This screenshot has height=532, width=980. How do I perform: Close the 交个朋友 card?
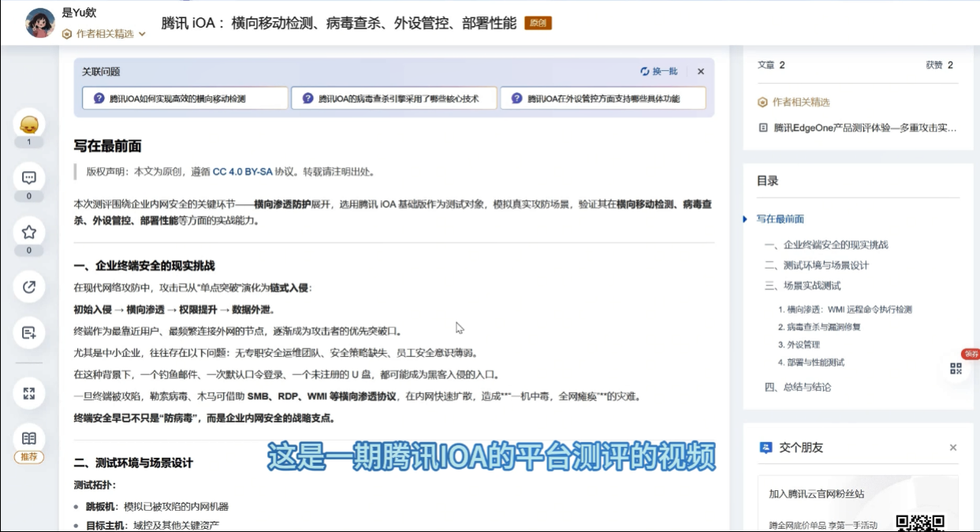953,448
